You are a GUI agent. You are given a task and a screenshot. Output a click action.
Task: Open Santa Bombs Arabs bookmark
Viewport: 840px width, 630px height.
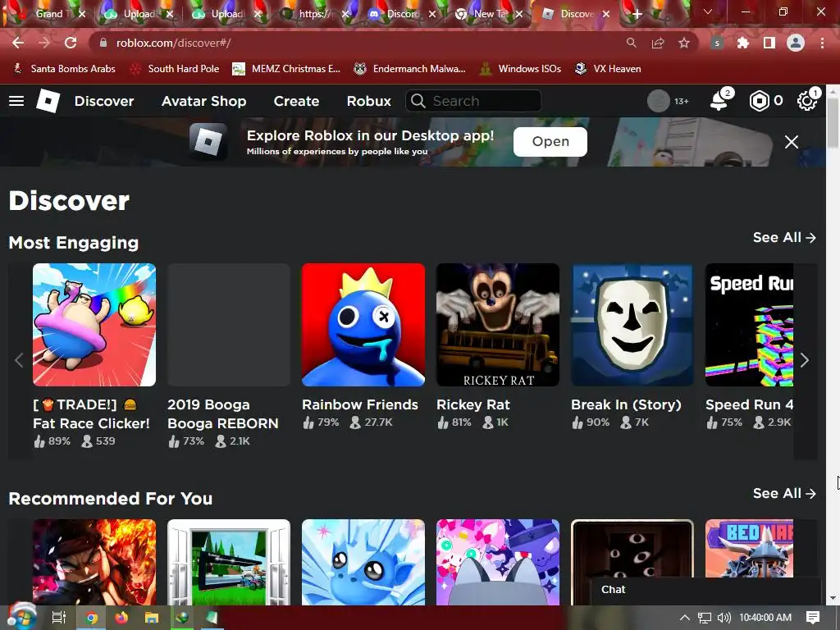coord(64,69)
